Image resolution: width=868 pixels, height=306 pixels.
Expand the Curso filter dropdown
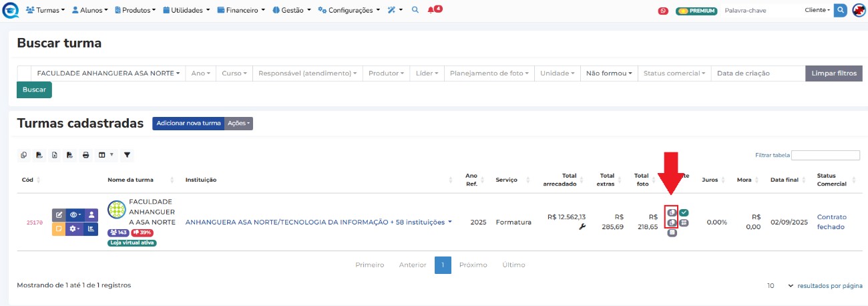point(234,73)
